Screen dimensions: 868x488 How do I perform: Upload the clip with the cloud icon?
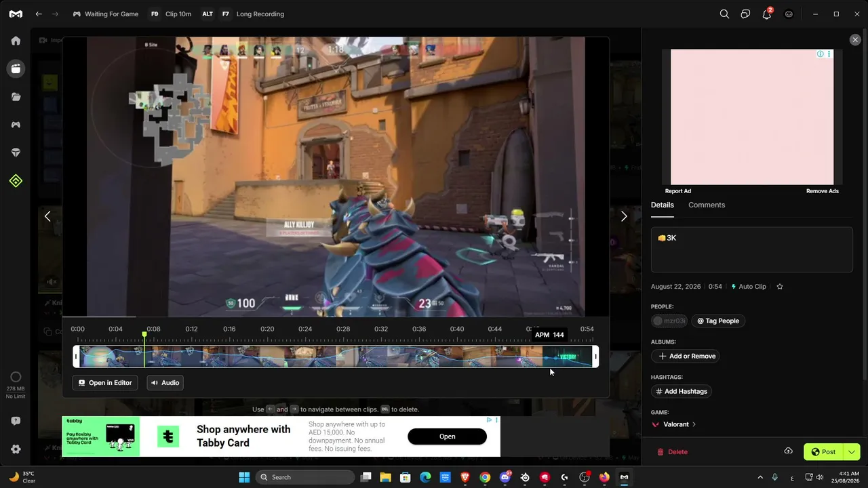click(x=788, y=451)
